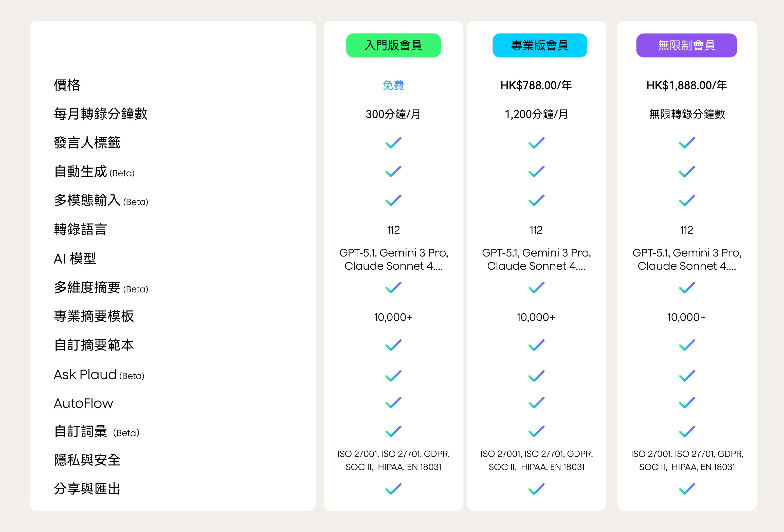784x532 pixels.
Task: Click 自訂詞彙 checkmark in 專業版 column
Action: coord(536,431)
